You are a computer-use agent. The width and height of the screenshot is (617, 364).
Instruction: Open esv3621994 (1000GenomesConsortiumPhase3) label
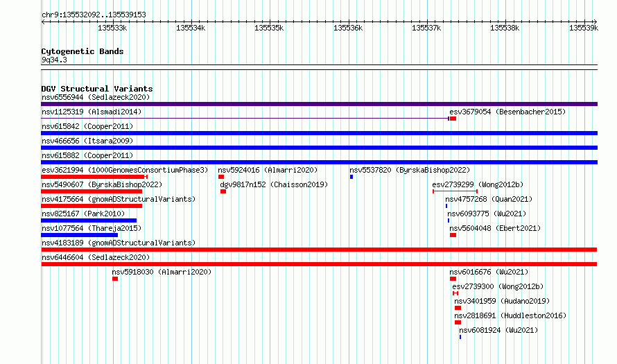pos(125,170)
